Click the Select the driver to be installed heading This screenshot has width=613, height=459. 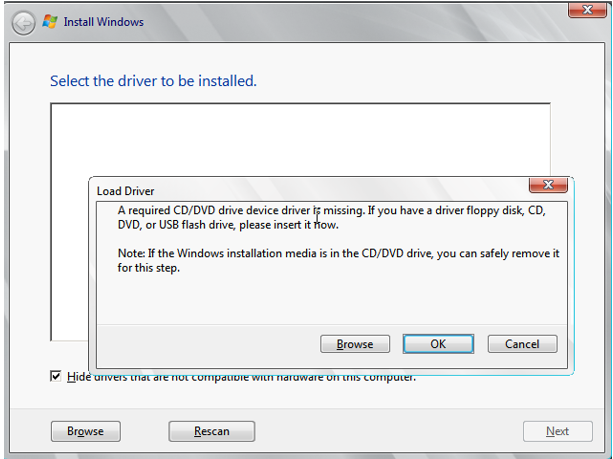(x=153, y=80)
